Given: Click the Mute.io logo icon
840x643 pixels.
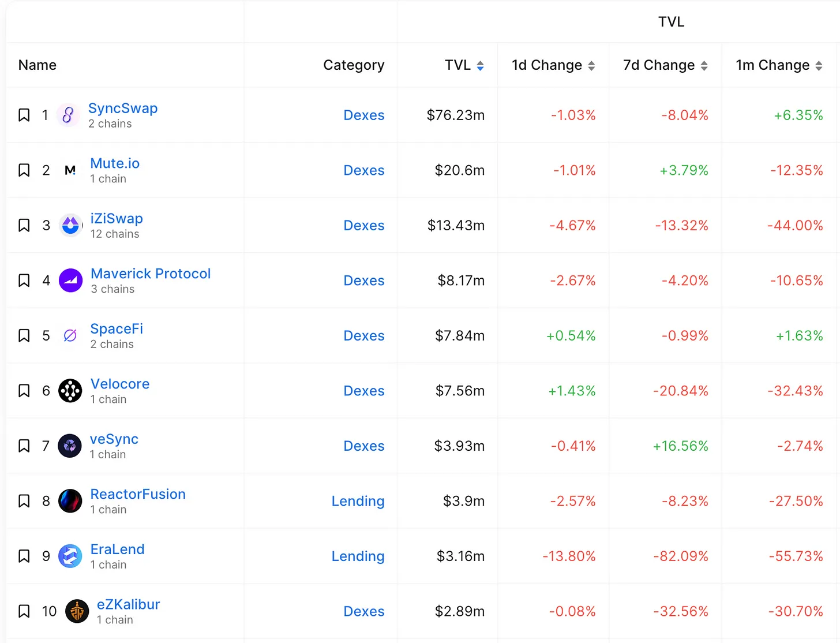Looking at the screenshot, I should [x=70, y=170].
